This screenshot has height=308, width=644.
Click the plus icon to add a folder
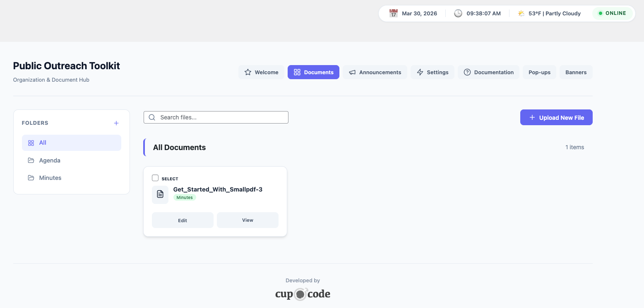tap(116, 123)
